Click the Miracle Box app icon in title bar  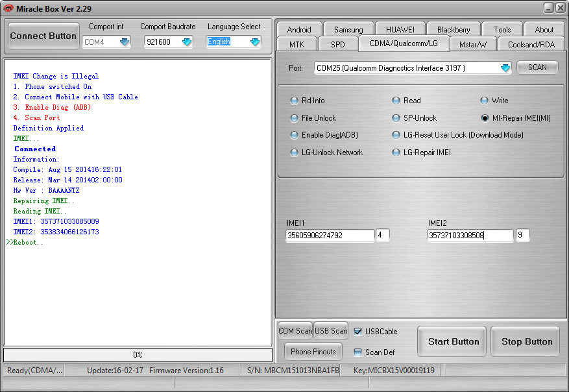click(8, 8)
